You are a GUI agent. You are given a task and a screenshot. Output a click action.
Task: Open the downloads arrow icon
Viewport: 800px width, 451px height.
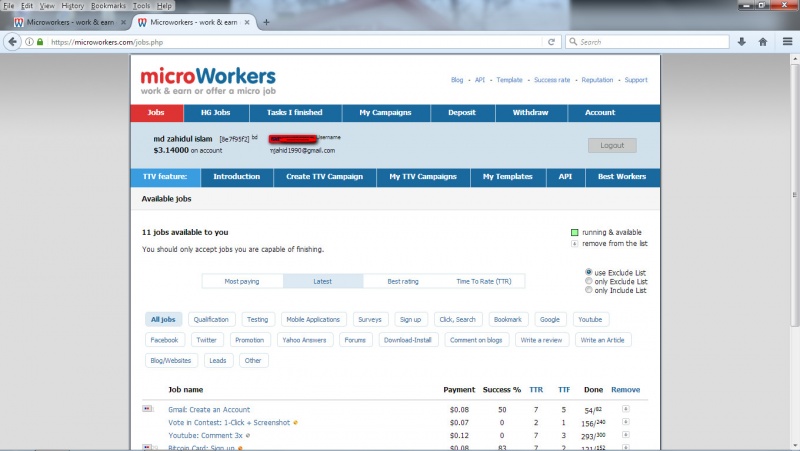pos(741,42)
